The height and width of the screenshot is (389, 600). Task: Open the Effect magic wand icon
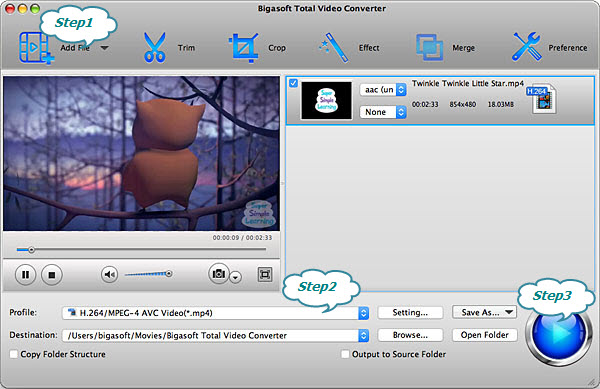[x=334, y=48]
